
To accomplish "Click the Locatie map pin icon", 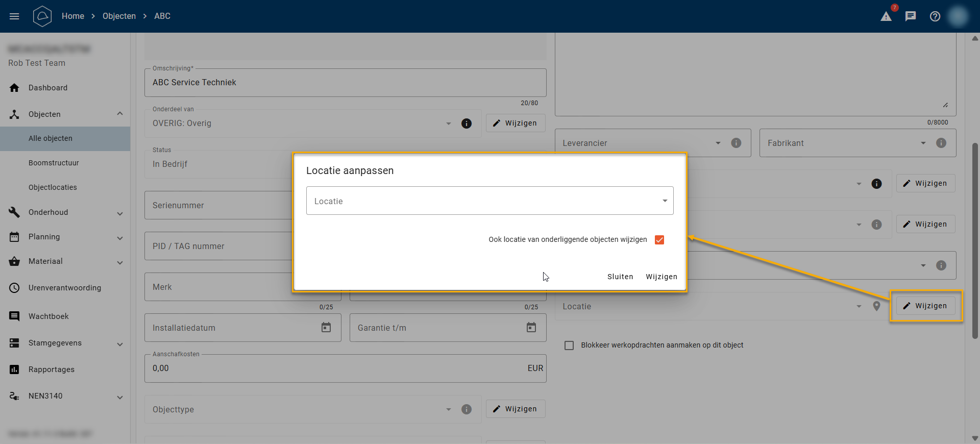I will (x=876, y=306).
